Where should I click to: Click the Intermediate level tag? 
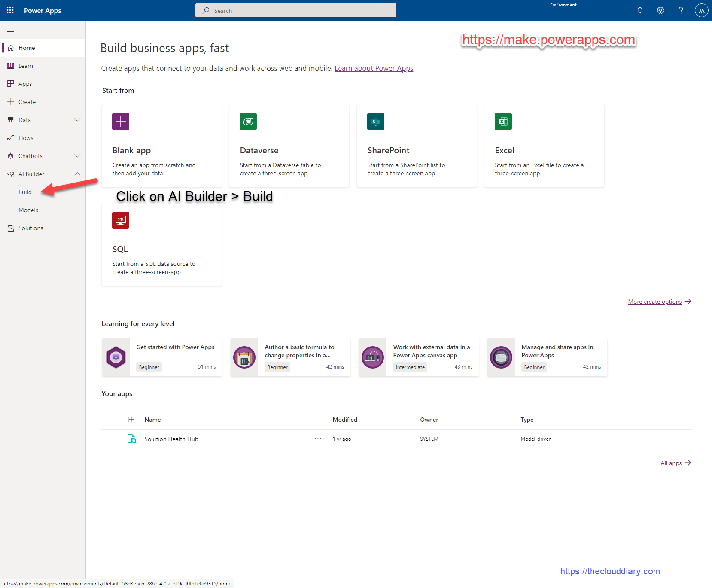[410, 367]
